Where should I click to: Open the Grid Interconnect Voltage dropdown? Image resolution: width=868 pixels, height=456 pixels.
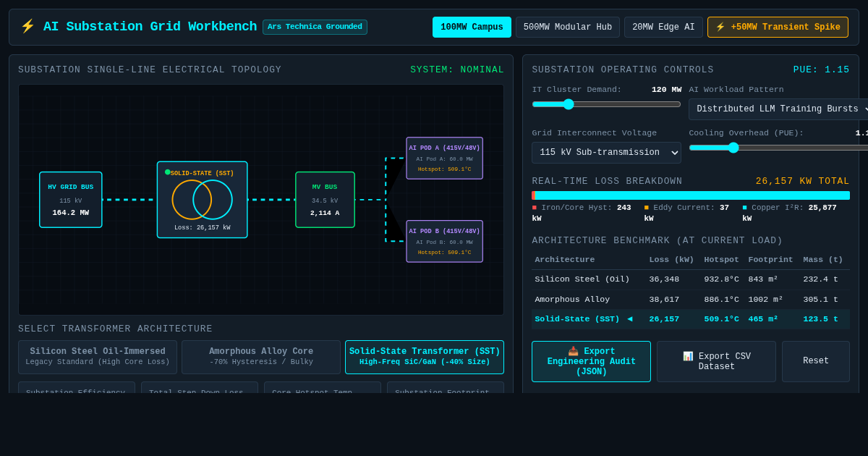point(606,153)
